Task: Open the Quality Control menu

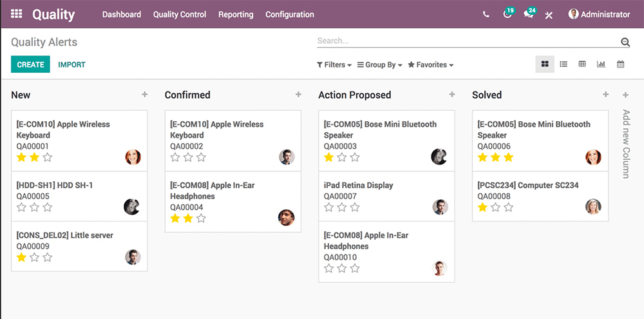Action: (180, 14)
